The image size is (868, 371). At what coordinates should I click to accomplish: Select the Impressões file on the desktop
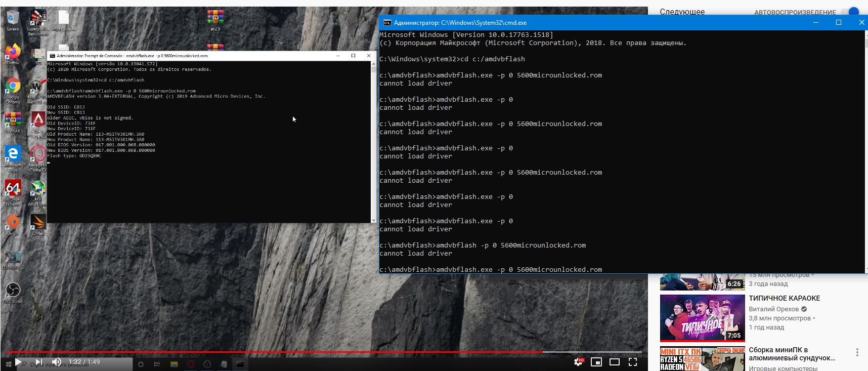click(x=63, y=21)
